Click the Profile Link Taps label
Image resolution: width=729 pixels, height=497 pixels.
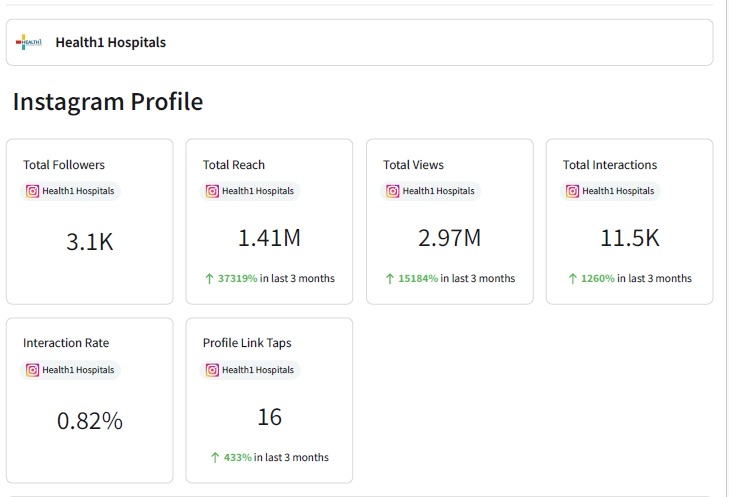click(247, 343)
